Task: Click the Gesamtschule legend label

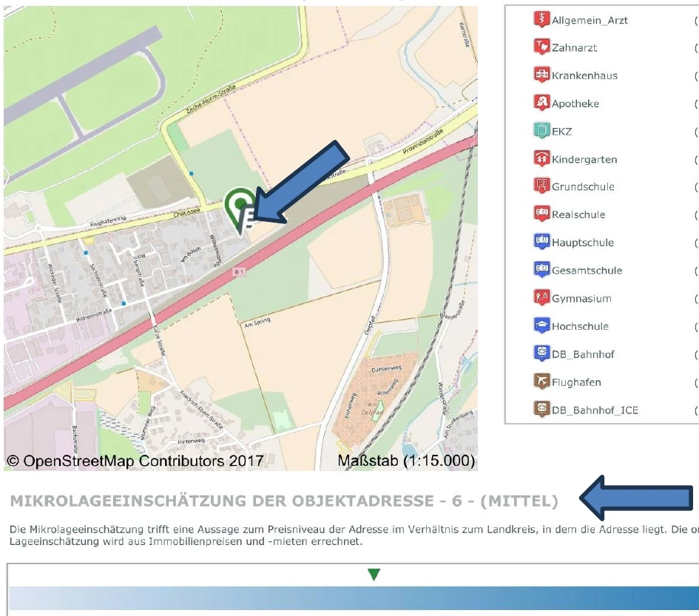Action: [587, 271]
